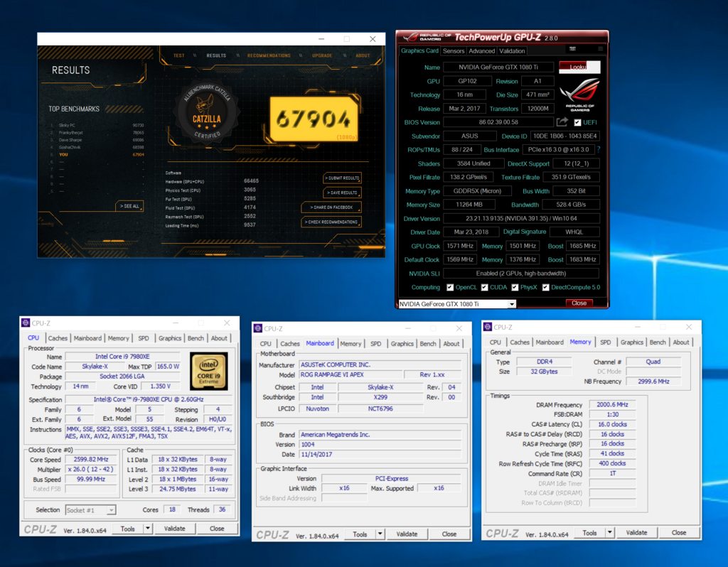Select ABOUT in Catzilla navigation

(363, 55)
